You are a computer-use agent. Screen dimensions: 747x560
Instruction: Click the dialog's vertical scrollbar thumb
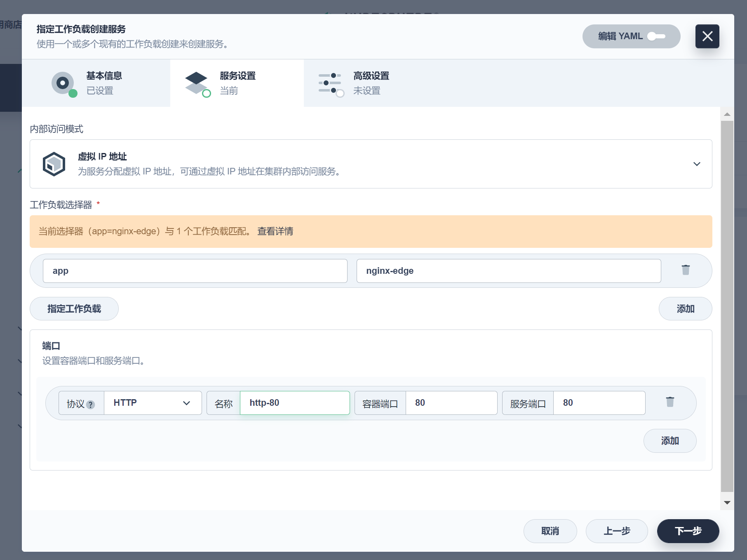click(x=727, y=306)
